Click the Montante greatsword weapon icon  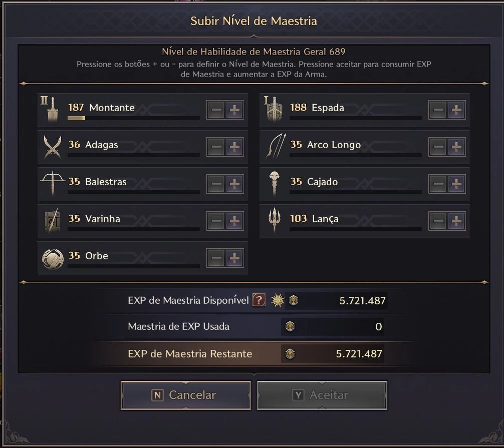tap(52, 109)
